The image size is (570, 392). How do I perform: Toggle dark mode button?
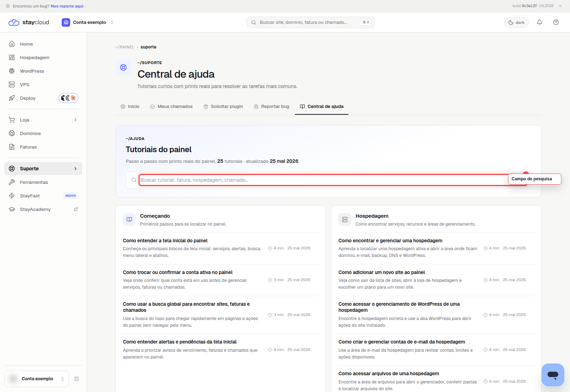coord(516,22)
